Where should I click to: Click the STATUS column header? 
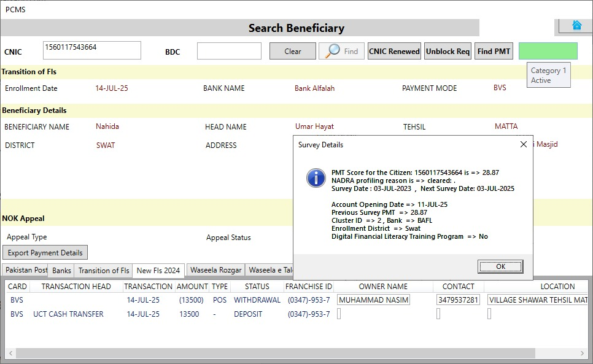(x=257, y=287)
